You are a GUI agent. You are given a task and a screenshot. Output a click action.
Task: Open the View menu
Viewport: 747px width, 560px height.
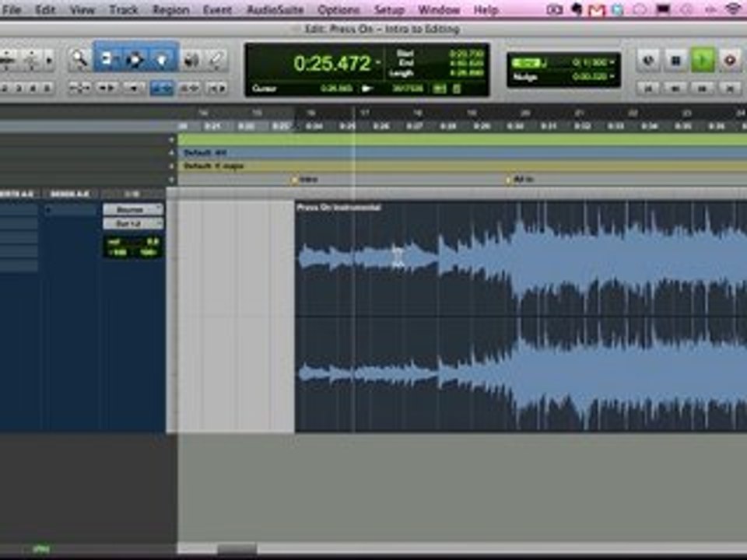[82, 9]
